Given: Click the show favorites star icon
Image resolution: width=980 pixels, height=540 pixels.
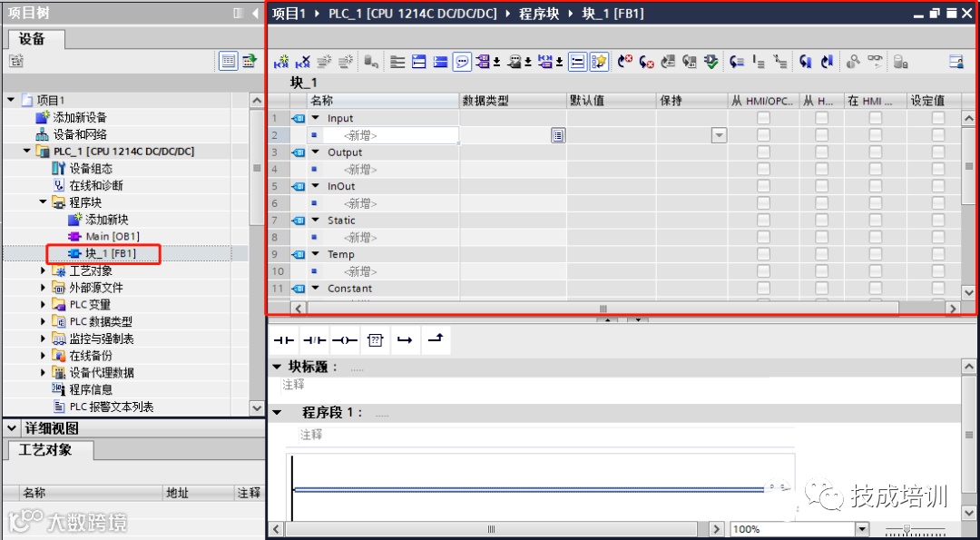Looking at the screenshot, I should point(599,61).
